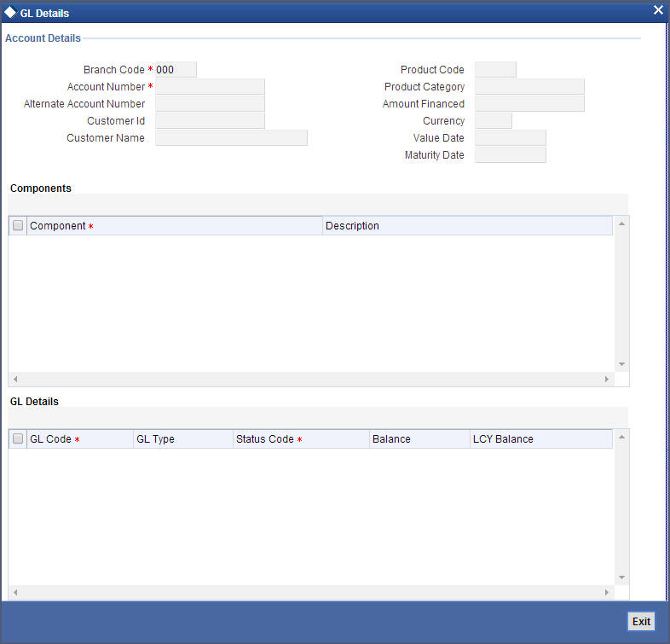Click scroll right arrow in GL Details table
The image size is (670, 644).
tap(607, 592)
